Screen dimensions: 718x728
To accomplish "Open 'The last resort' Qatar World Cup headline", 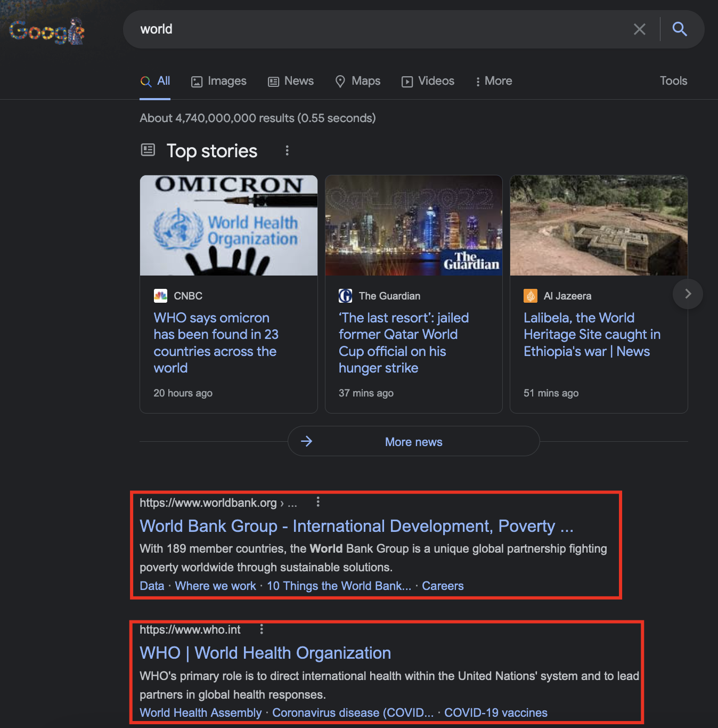I will [x=404, y=343].
